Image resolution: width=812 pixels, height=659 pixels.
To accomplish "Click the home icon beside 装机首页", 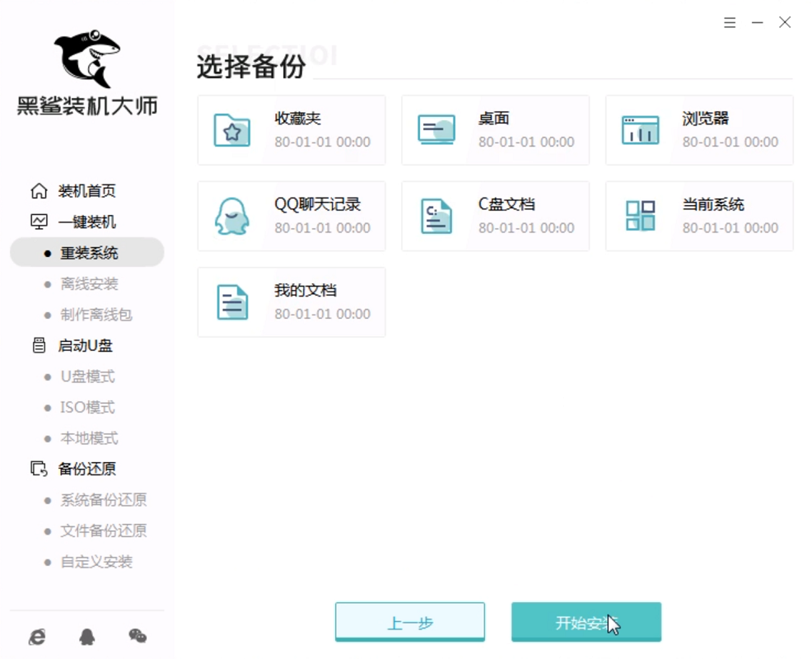I will coord(39,191).
